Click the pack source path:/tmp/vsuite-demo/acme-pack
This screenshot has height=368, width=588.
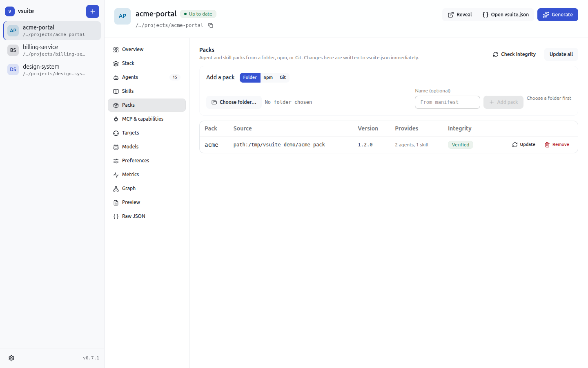click(x=279, y=145)
